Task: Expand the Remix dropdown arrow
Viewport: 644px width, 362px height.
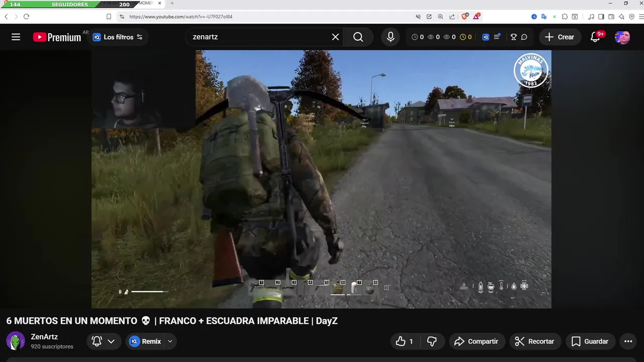Action: tap(170, 341)
